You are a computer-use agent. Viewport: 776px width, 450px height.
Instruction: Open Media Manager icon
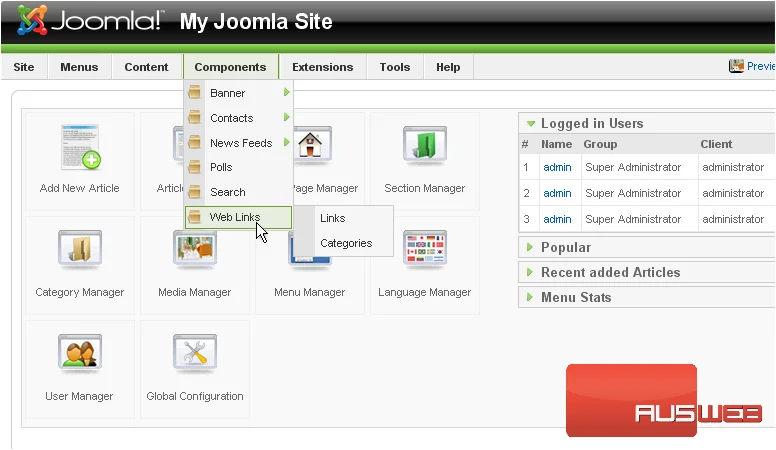click(x=194, y=250)
